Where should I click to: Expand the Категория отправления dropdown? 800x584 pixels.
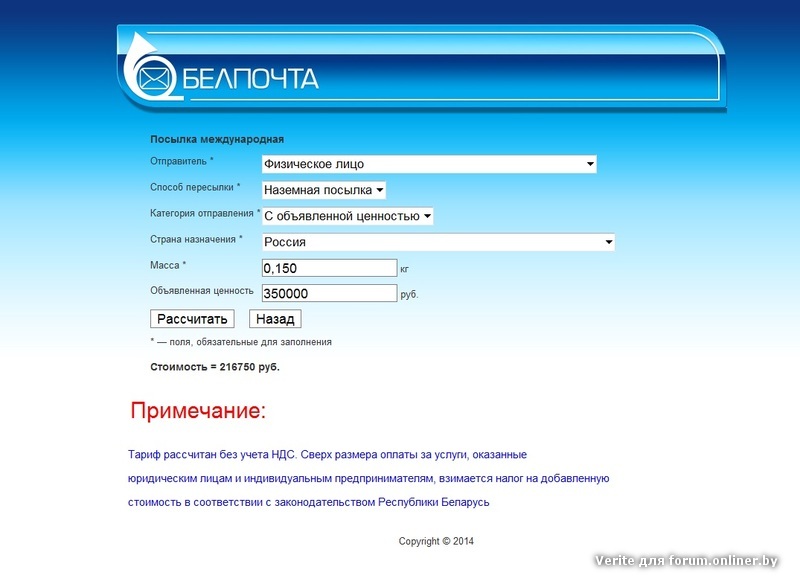point(347,216)
